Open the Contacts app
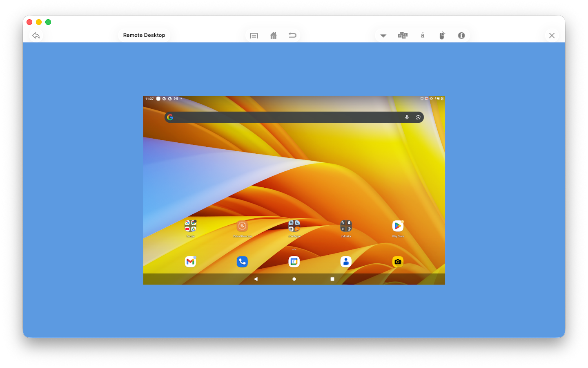The width and height of the screenshot is (588, 368). click(x=346, y=262)
